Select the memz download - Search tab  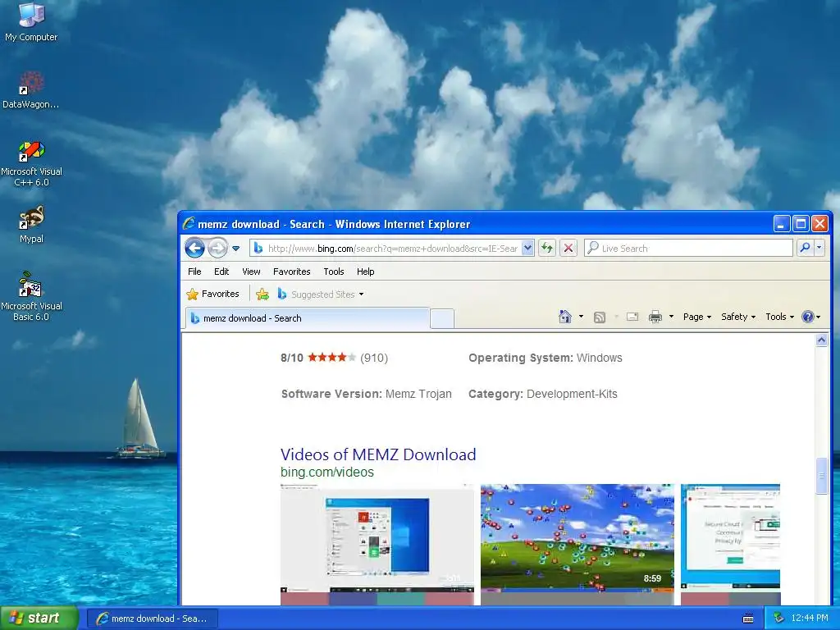308,318
